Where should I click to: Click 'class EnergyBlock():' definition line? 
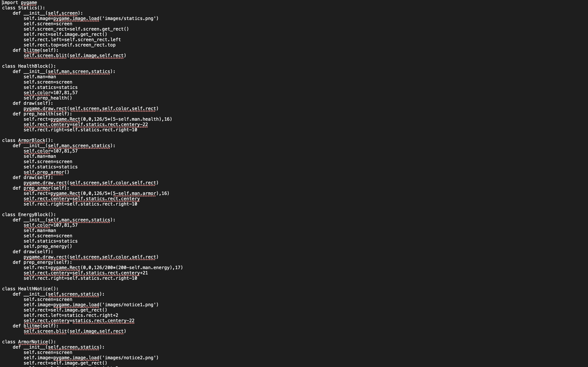[x=29, y=214]
